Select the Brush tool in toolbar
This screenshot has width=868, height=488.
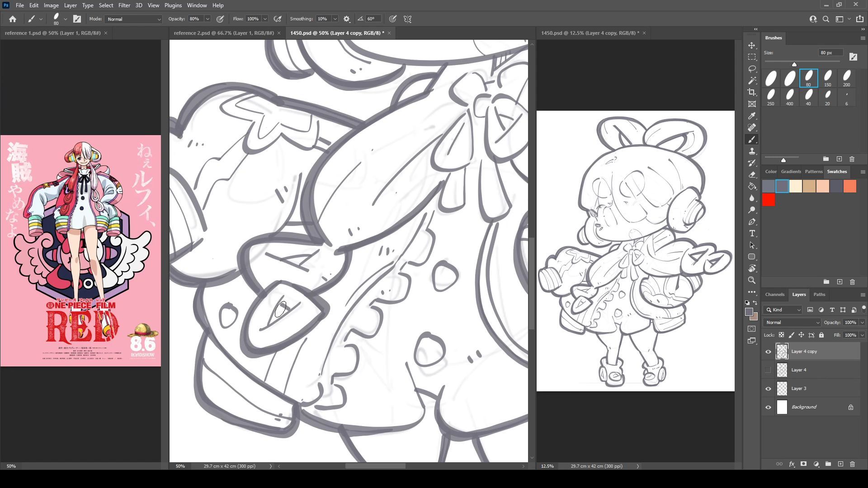click(x=752, y=140)
